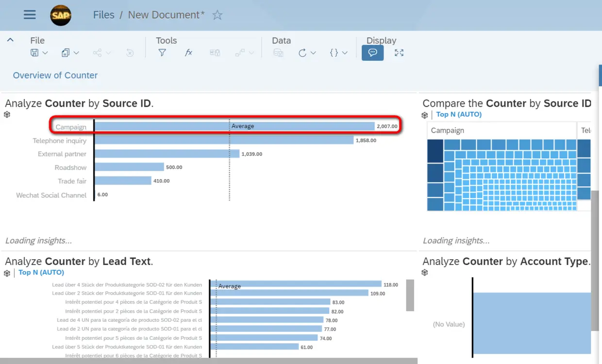Click the (No Value) bar in Account Type chart
602x364 pixels.
[x=532, y=323]
